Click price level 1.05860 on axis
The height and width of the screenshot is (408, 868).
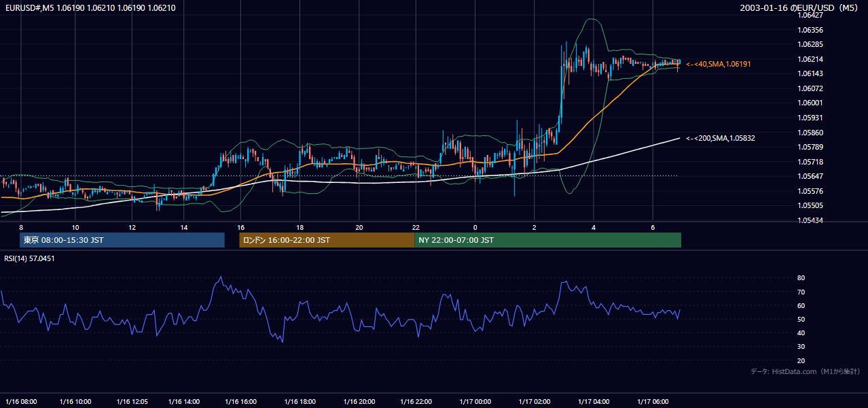point(811,133)
